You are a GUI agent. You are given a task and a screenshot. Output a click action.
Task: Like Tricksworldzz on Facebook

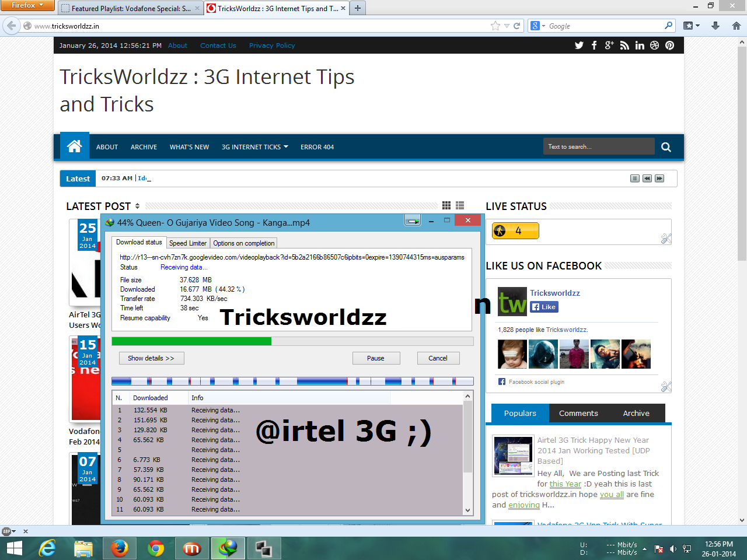tap(544, 307)
